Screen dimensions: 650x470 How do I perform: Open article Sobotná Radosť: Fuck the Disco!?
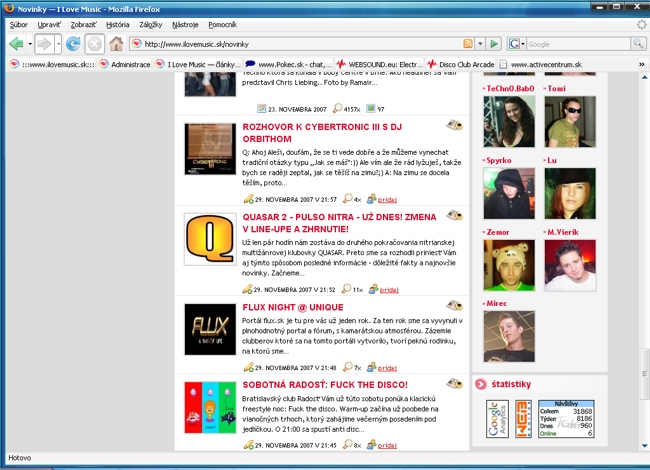click(x=325, y=385)
